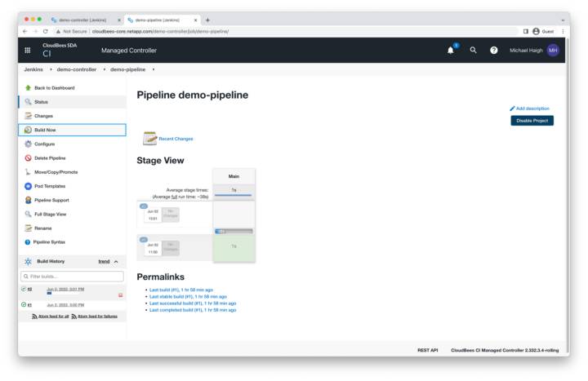Image resolution: width=588 pixels, height=381 pixels.
Task: Select Move/Copy/Promote in the sidebar
Action: pos(56,172)
